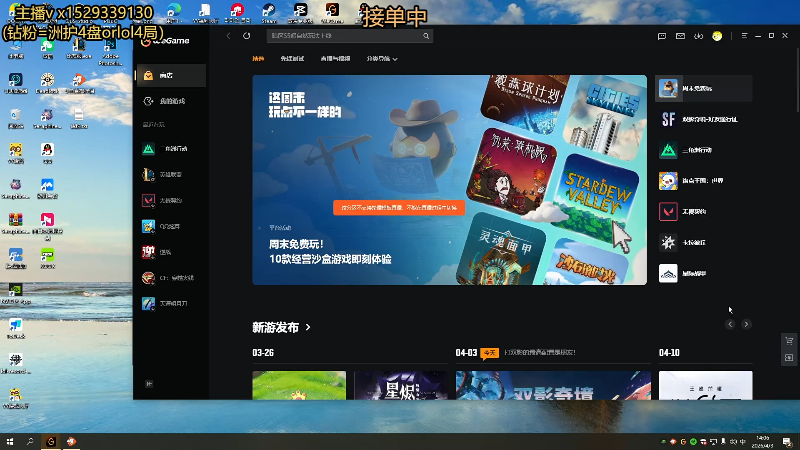This screenshot has width=800, height=450.
Task: Click the 04-03 release date label
Action: tap(466, 353)
